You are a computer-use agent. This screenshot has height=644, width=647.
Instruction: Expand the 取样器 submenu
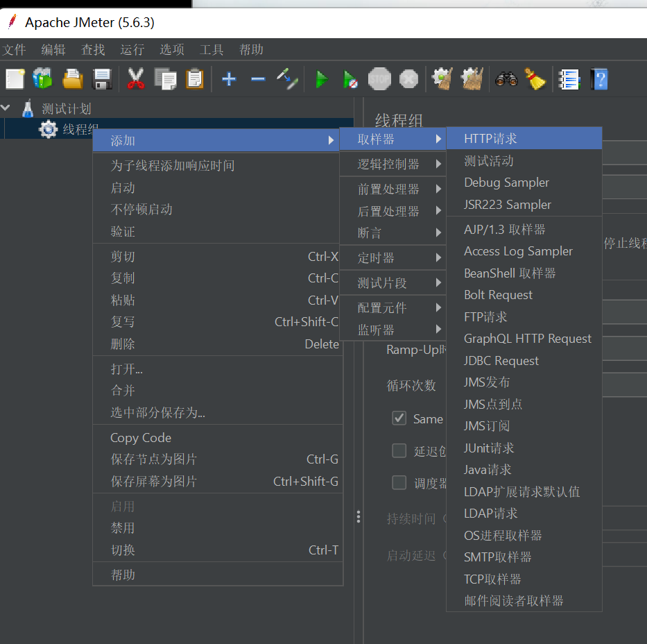pos(392,139)
